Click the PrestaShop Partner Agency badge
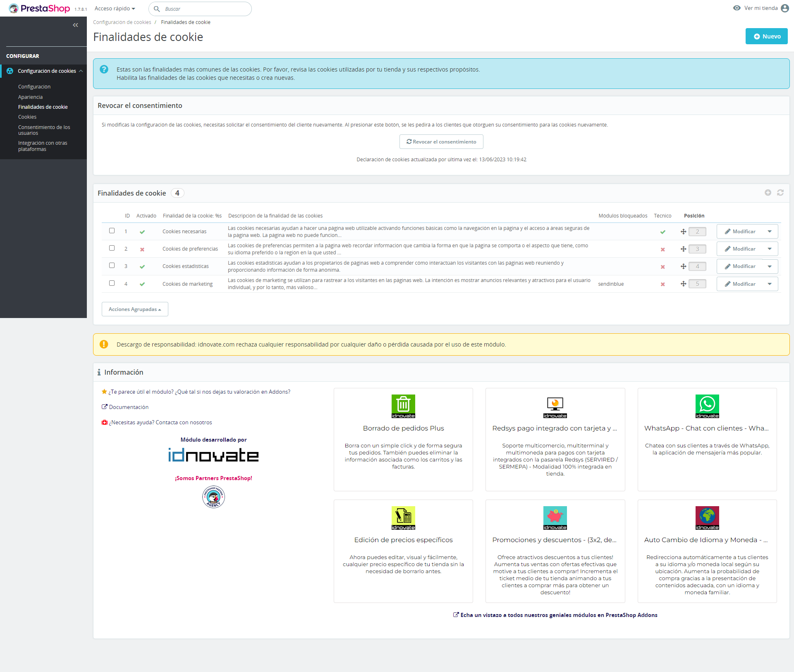The image size is (794, 672). click(213, 497)
